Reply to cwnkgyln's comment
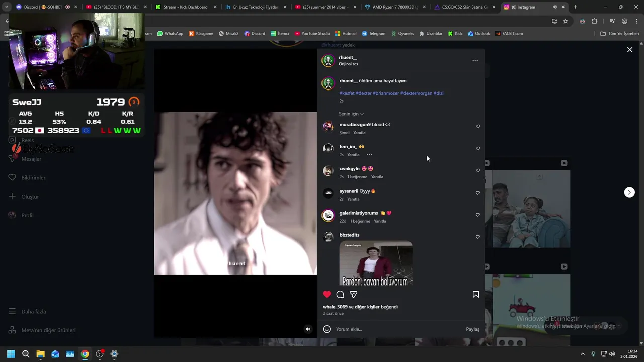Image resolution: width=644 pixels, height=362 pixels. click(x=377, y=177)
